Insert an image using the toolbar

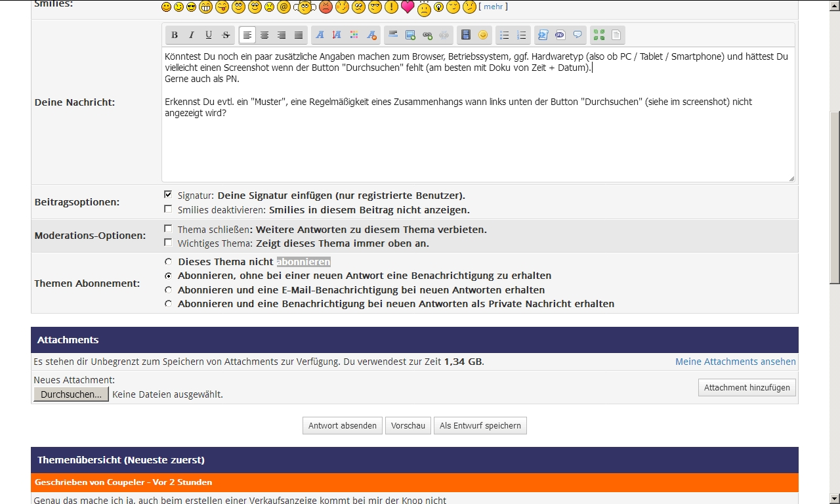[410, 35]
